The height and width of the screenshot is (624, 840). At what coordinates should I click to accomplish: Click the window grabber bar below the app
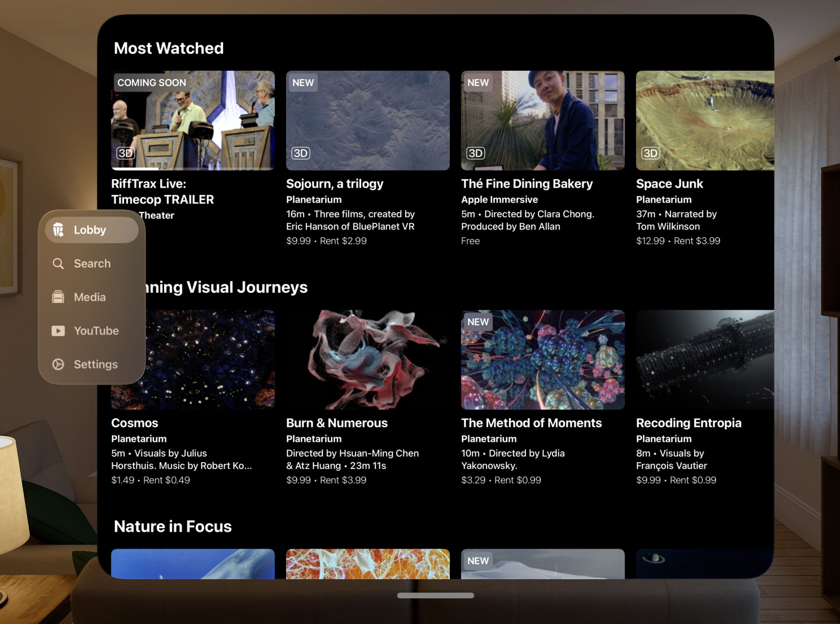point(436,596)
